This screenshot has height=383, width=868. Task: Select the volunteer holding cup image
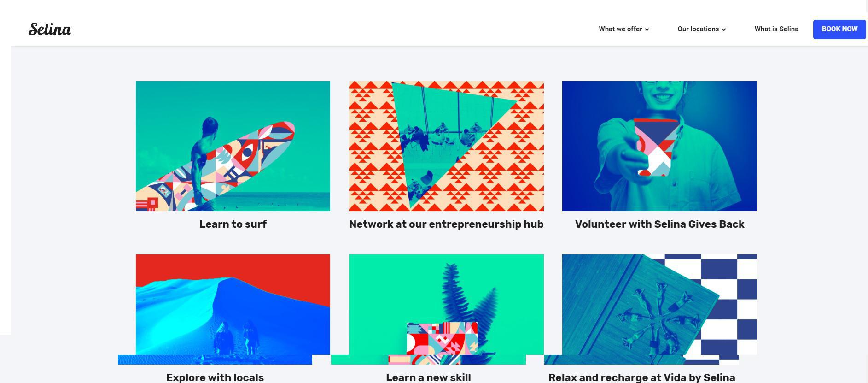(659, 146)
